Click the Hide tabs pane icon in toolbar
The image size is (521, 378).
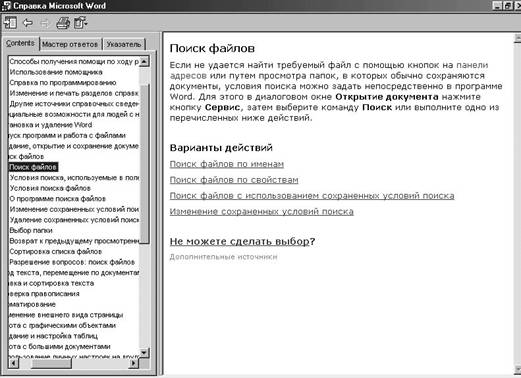pos(10,23)
